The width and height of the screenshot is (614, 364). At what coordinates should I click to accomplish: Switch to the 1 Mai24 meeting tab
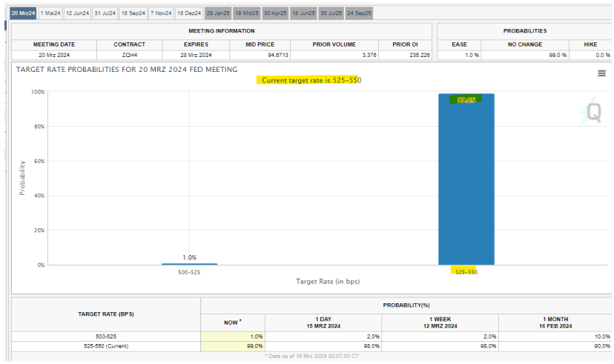click(50, 13)
